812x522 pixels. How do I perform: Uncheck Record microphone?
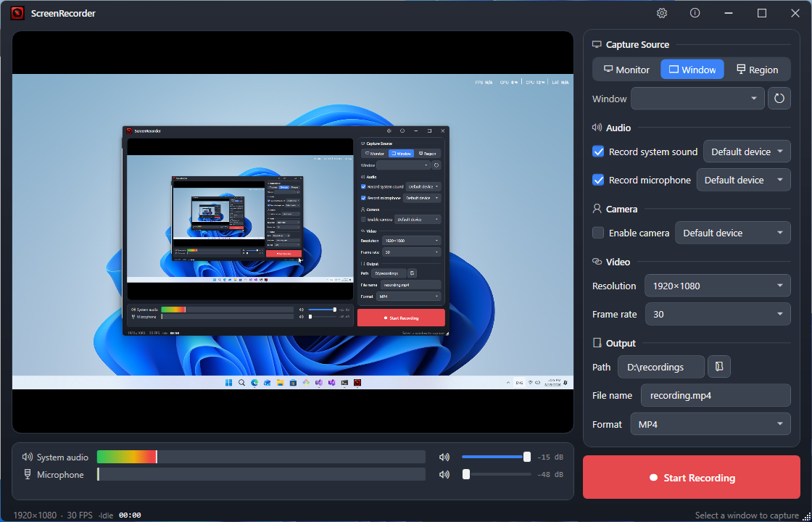(598, 181)
